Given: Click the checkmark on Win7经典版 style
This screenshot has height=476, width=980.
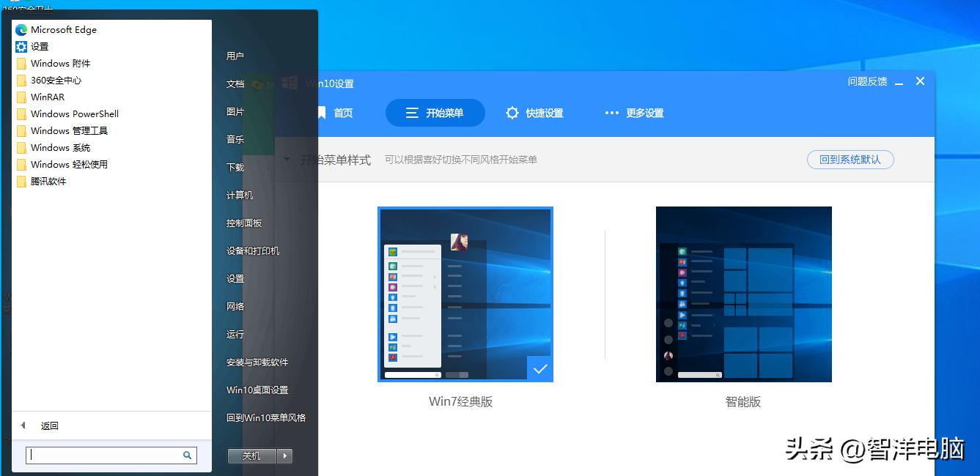Looking at the screenshot, I should 540,369.
